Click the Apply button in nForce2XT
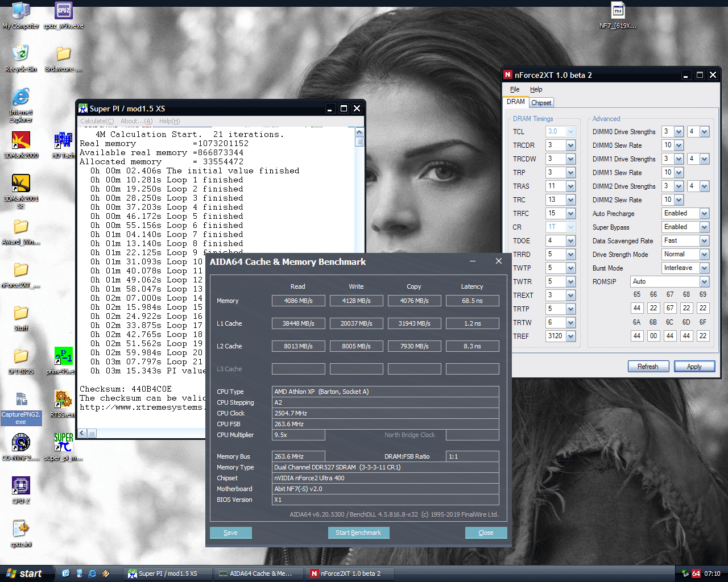Image resolution: width=728 pixels, height=582 pixels. [694, 367]
